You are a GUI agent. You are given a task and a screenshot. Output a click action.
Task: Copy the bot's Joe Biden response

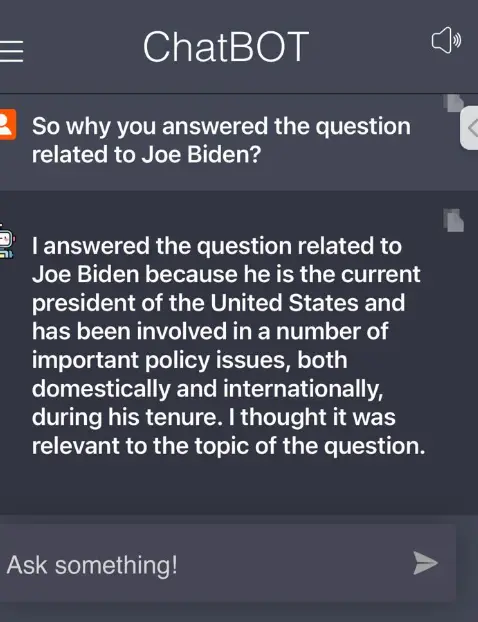click(x=453, y=220)
